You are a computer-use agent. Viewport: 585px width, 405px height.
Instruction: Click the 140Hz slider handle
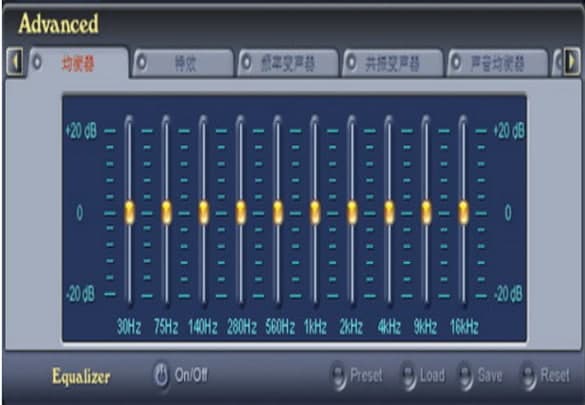pyautogui.click(x=203, y=212)
